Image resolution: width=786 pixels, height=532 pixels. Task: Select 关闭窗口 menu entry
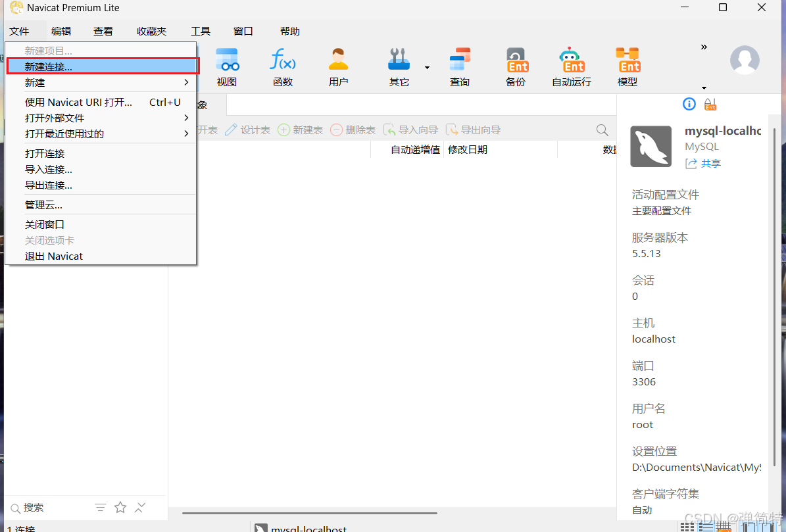[101, 224]
